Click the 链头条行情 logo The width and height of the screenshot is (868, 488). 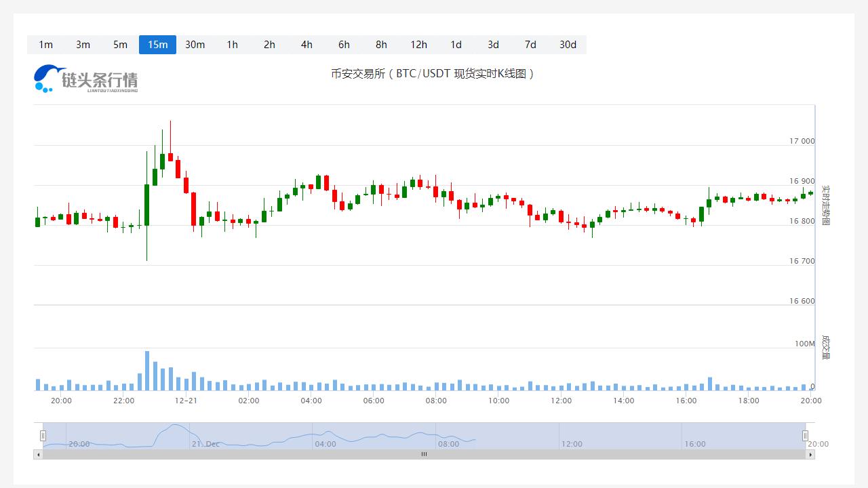tap(86, 79)
